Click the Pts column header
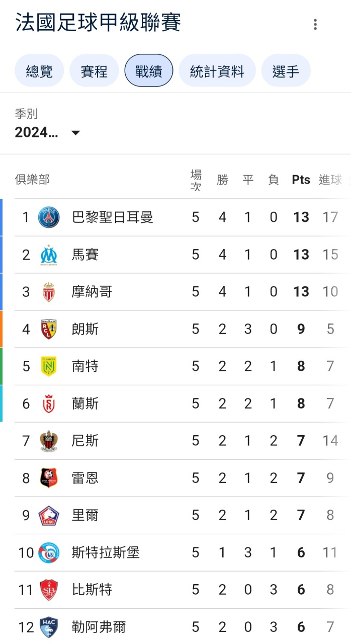This screenshot has width=351, height=644. (x=301, y=180)
